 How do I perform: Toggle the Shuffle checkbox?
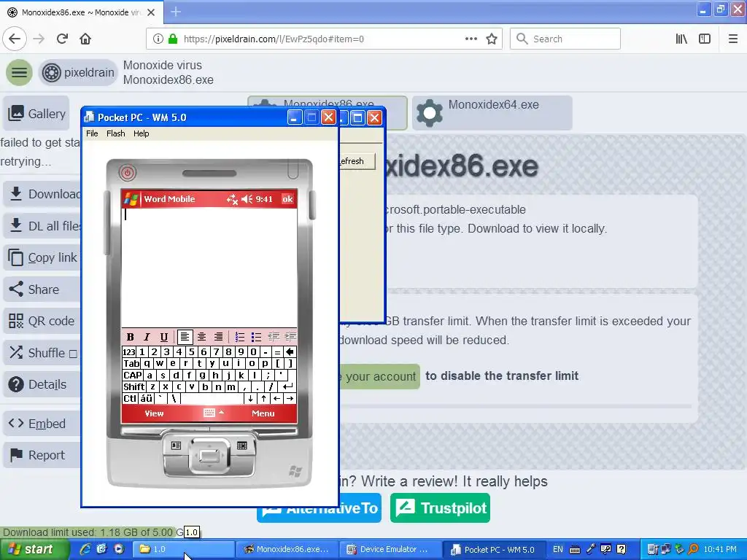[x=73, y=354]
